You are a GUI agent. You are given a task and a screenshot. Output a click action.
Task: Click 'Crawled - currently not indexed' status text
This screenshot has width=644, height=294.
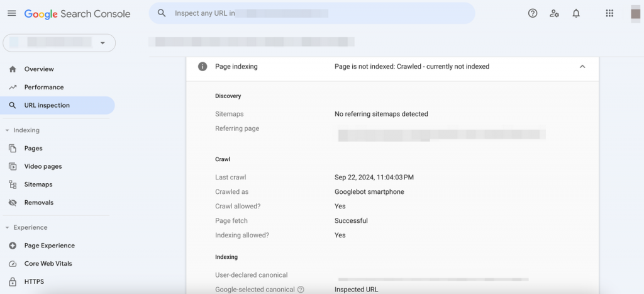coord(443,67)
